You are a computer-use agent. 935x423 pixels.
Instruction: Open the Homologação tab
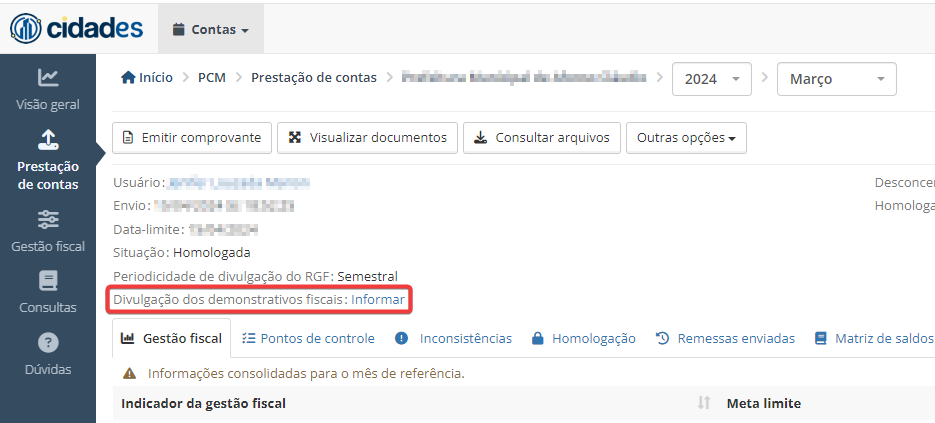[583, 338]
